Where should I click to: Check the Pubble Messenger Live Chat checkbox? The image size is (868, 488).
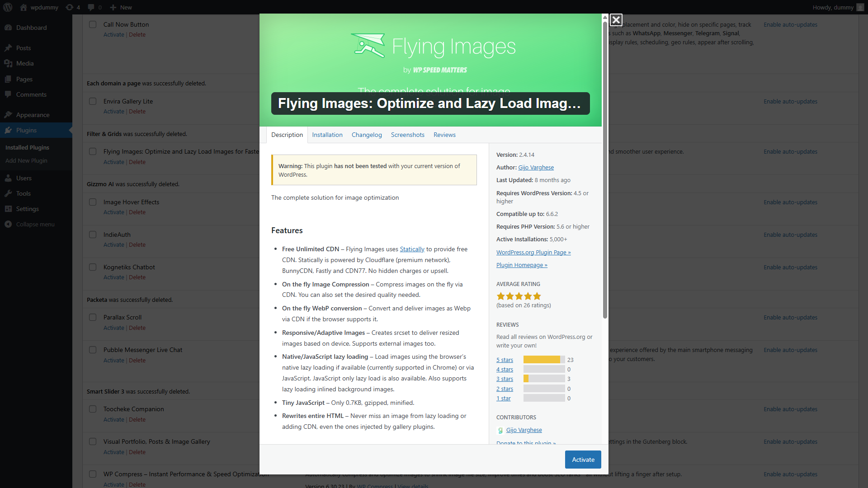click(93, 350)
